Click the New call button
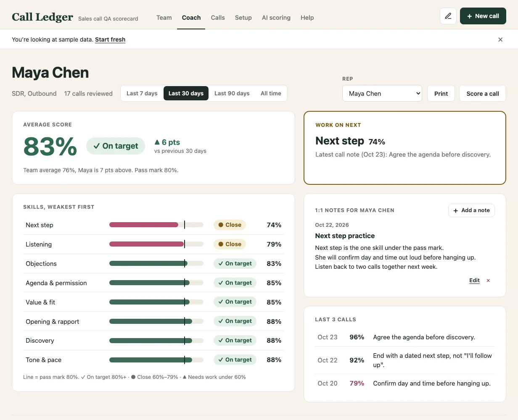Viewport: 518px width, 420px height. [x=483, y=16]
